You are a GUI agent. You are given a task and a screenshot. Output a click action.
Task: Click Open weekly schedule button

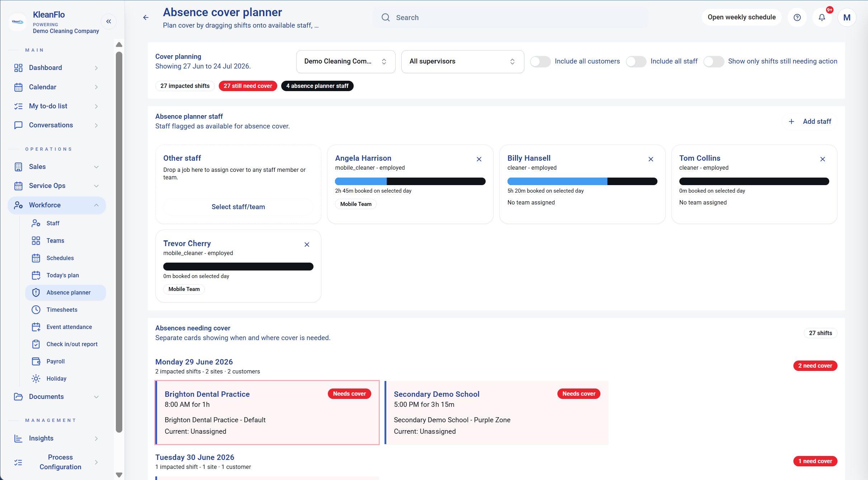[x=741, y=17]
